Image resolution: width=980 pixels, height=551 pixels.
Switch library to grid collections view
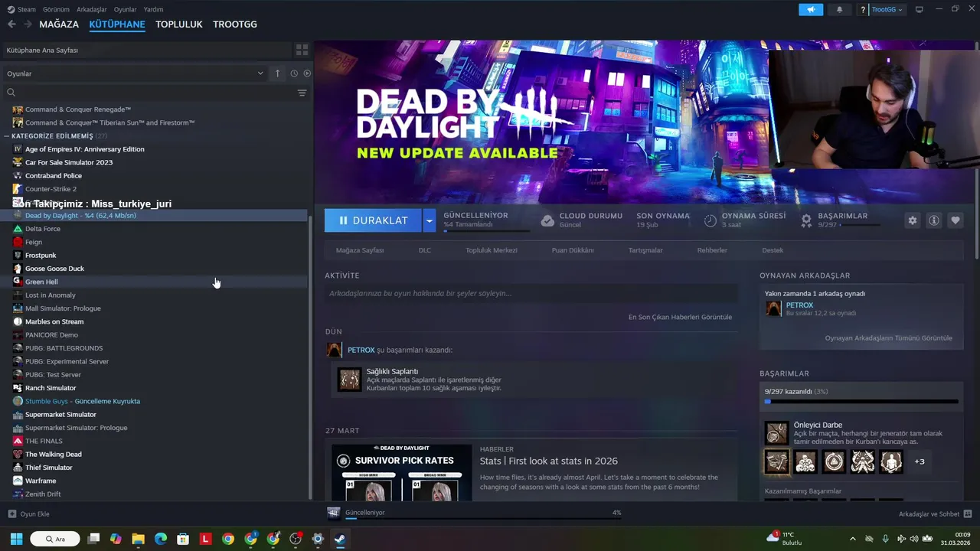[x=302, y=50]
